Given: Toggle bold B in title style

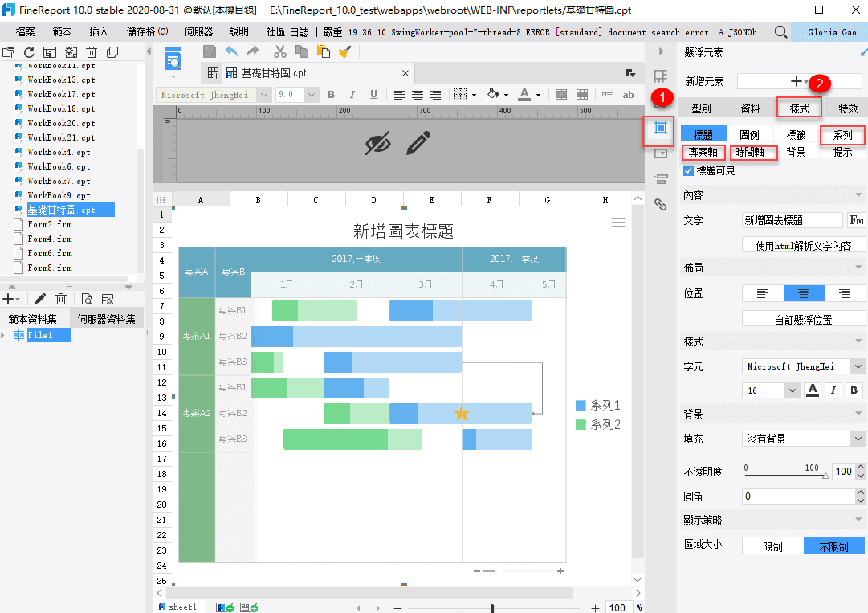Looking at the screenshot, I should (854, 390).
